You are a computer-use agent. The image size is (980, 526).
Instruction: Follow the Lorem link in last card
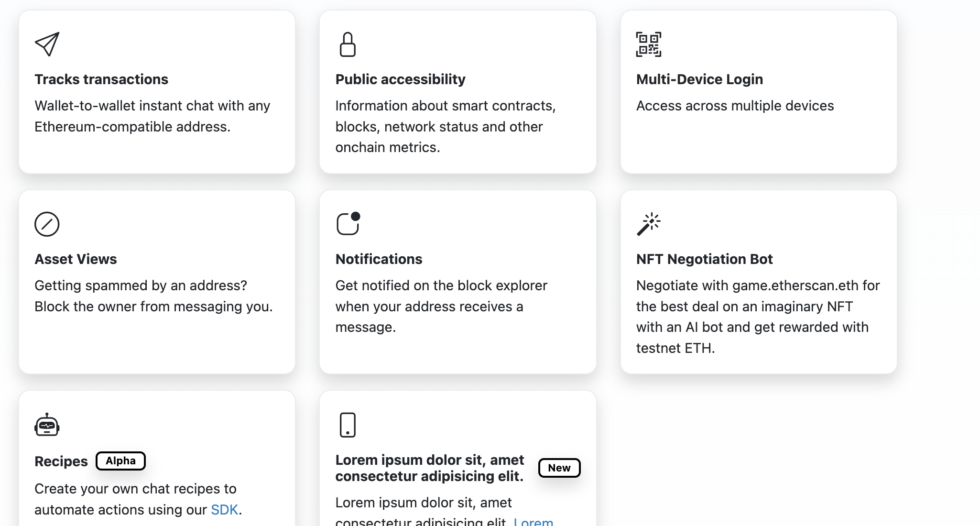point(534,521)
